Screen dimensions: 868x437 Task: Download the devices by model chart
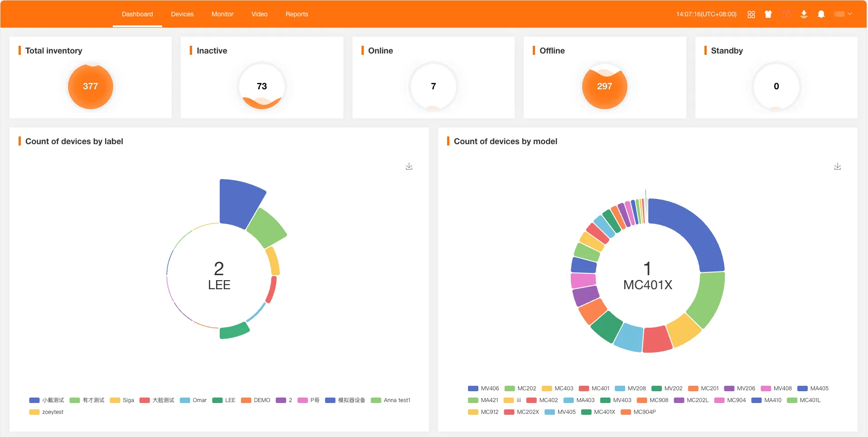coord(838,166)
